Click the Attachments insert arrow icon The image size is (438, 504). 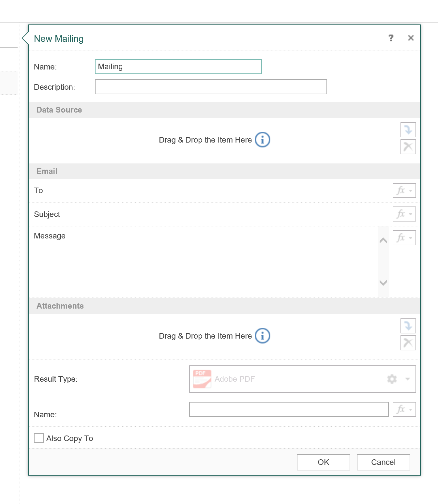[408, 326]
